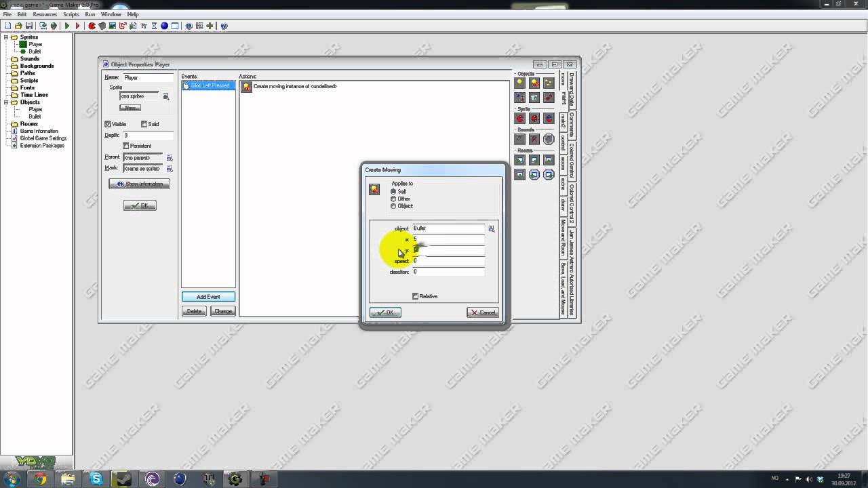Open the Mask chooser dropdown icon
The height and width of the screenshot is (488, 868).
(x=170, y=168)
